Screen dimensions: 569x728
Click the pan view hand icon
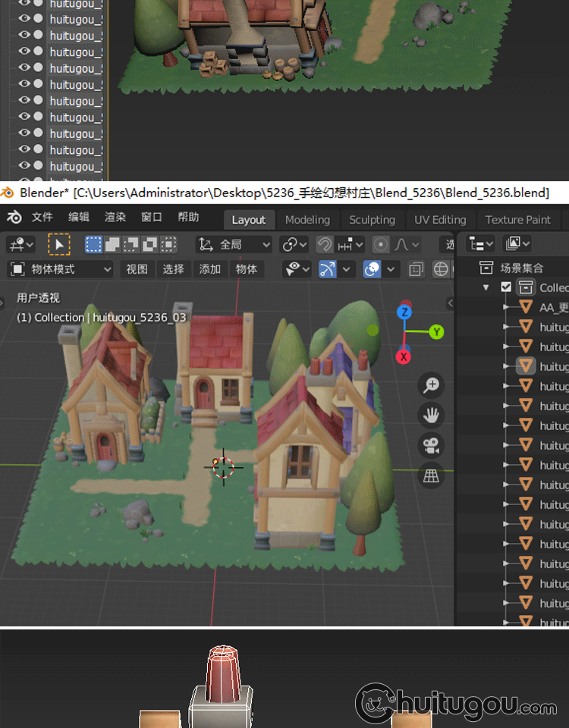click(x=431, y=415)
